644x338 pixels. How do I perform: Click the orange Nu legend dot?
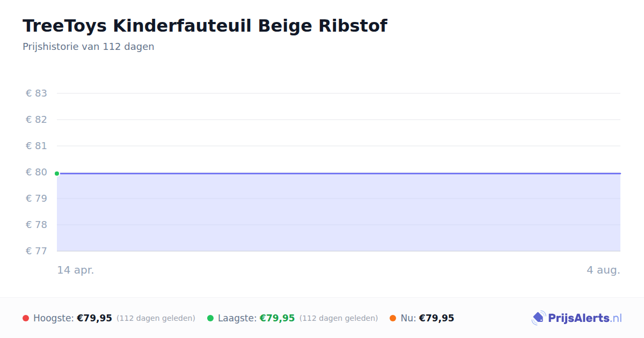click(x=393, y=318)
